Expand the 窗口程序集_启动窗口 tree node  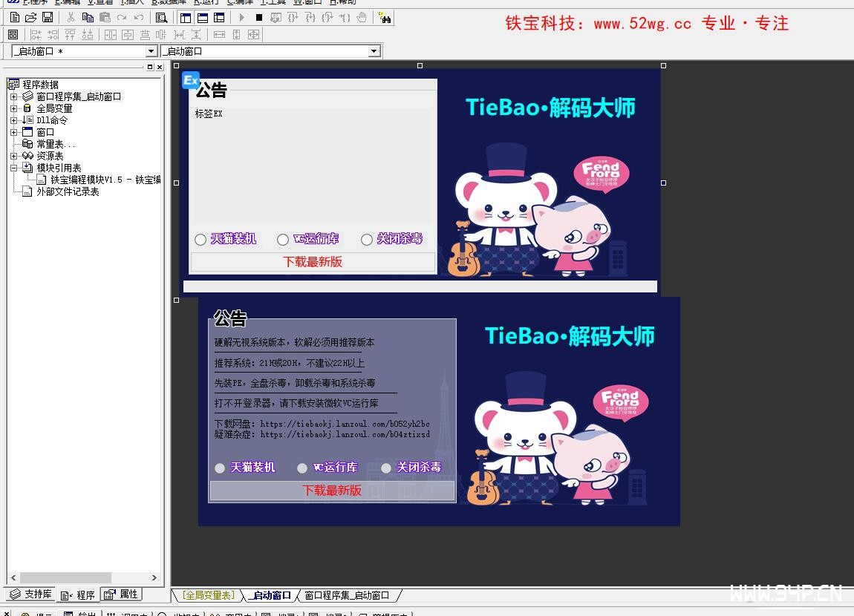(13, 97)
